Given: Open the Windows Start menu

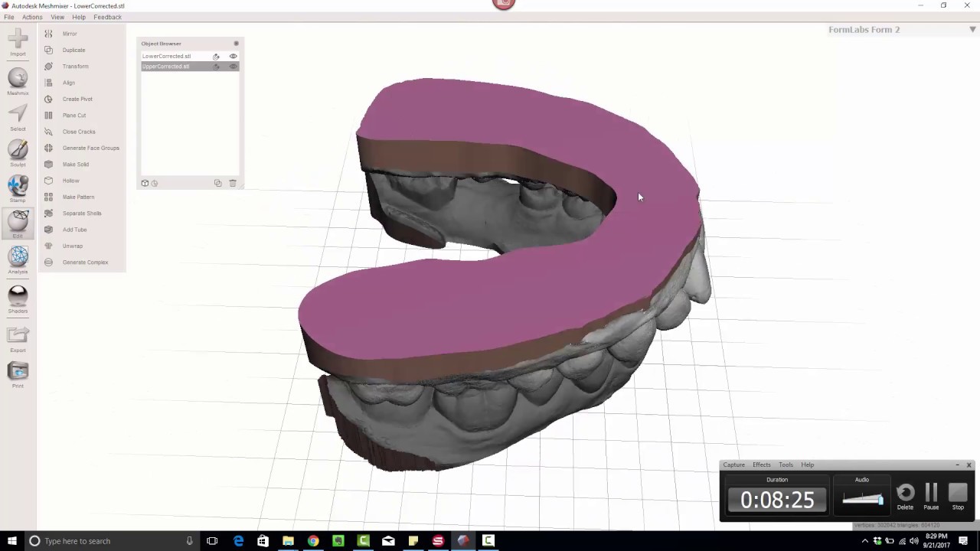Looking at the screenshot, I should 11,541.
